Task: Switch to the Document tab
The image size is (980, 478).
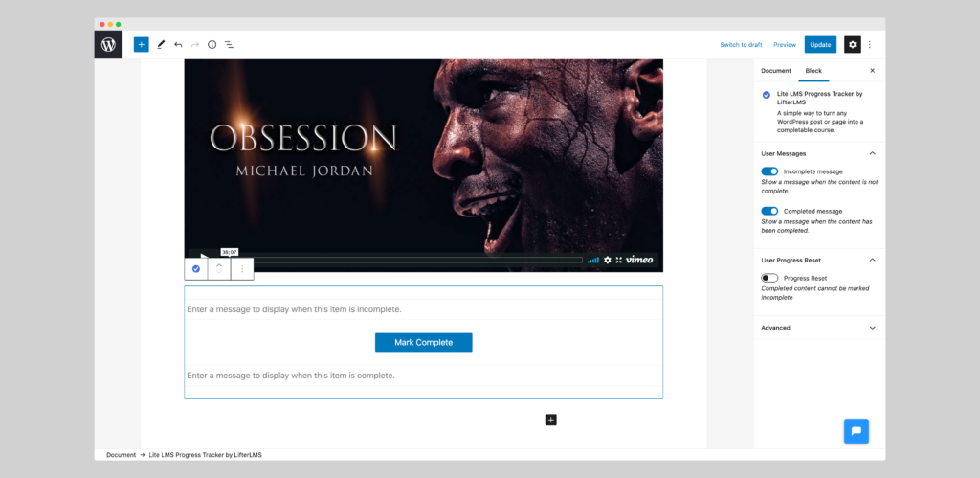Action: [x=775, y=71]
